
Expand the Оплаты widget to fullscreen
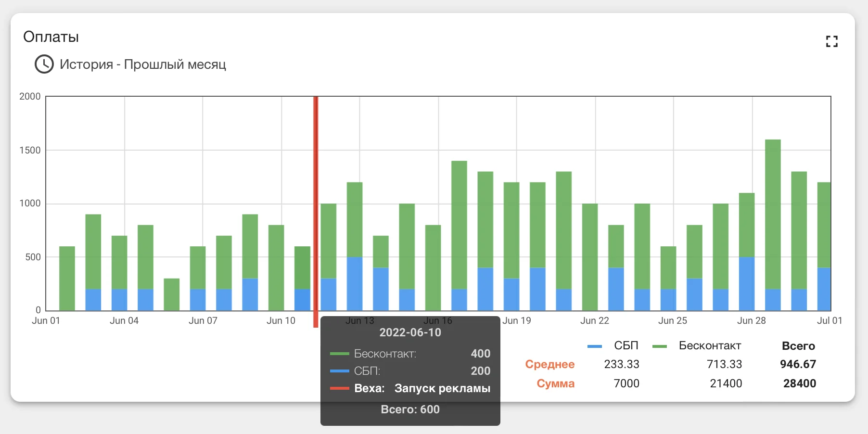pyautogui.click(x=831, y=41)
